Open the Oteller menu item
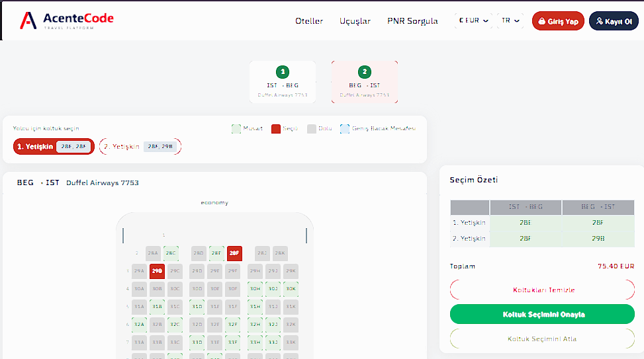This screenshot has width=644, height=359. (309, 21)
